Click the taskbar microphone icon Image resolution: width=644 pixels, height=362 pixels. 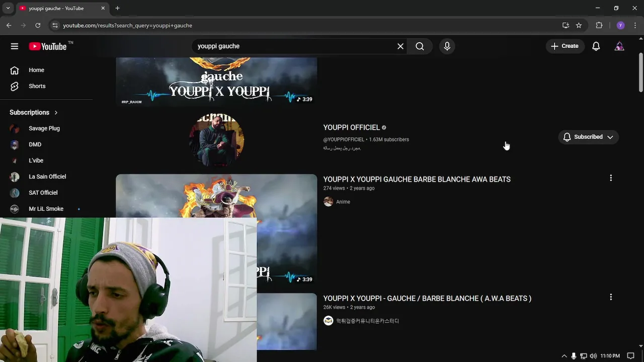[x=574, y=356]
